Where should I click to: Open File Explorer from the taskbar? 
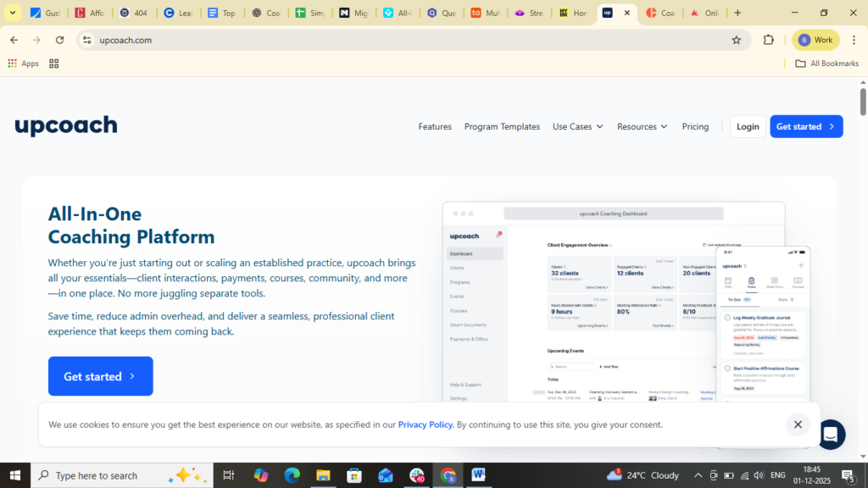click(x=322, y=475)
